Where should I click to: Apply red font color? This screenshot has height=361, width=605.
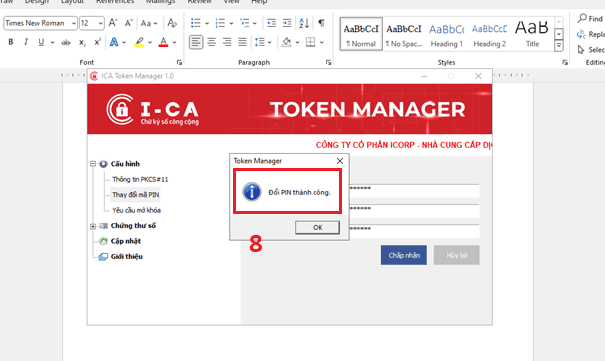click(x=163, y=42)
